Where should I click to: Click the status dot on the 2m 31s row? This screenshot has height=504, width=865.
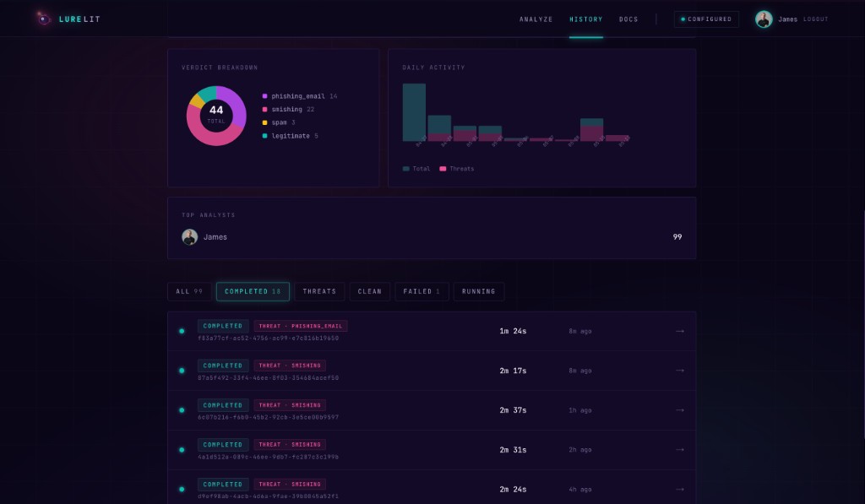[x=182, y=450]
